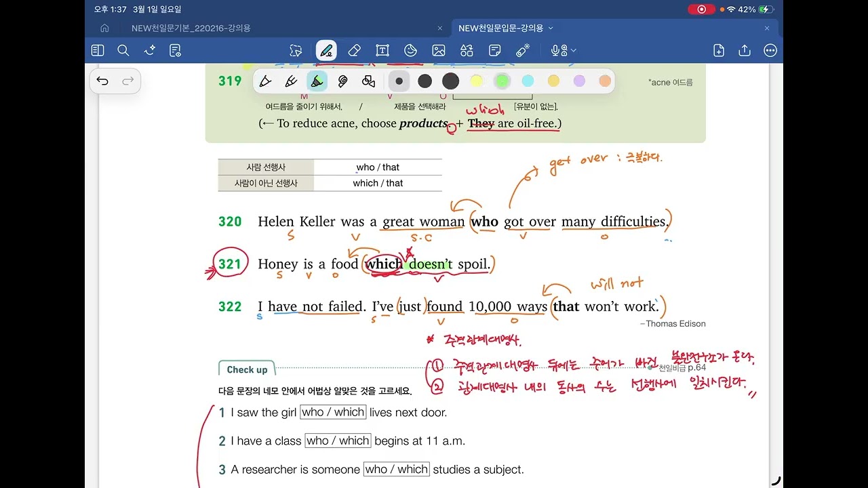
Task: Choose the brush pen style
Action: [292, 81]
